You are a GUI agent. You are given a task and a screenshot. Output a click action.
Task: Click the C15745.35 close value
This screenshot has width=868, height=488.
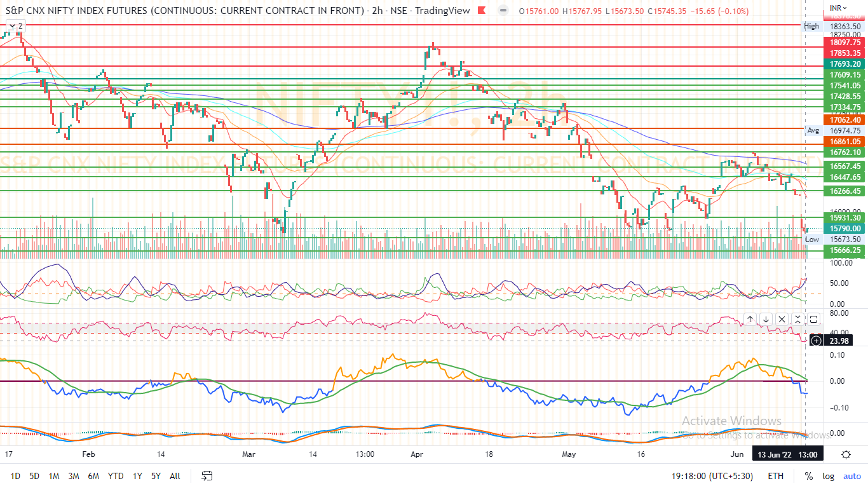pyautogui.click(x=667, y=11)
